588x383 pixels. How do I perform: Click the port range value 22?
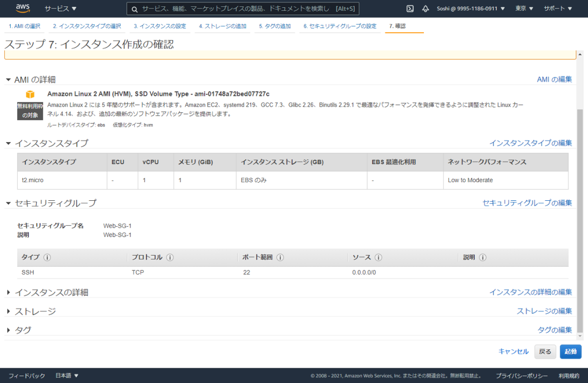click(x=246, y=272)
